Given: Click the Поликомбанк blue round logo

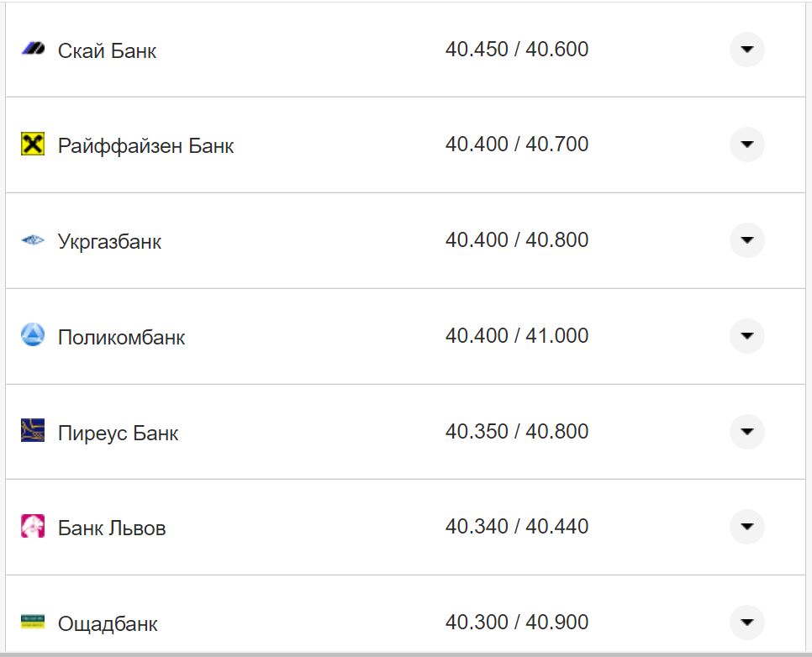Looking at the screenshot, I should tap(33, 336).
